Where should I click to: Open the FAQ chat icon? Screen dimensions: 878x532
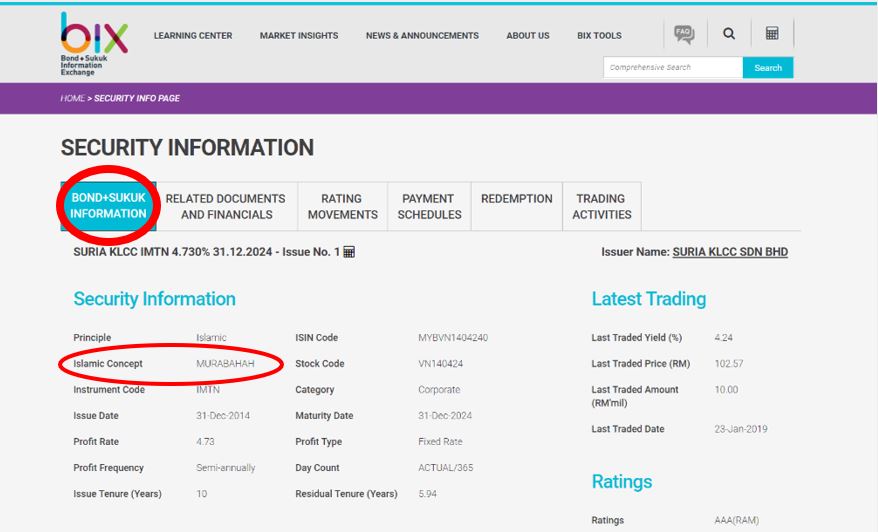(x=684, y=34)
